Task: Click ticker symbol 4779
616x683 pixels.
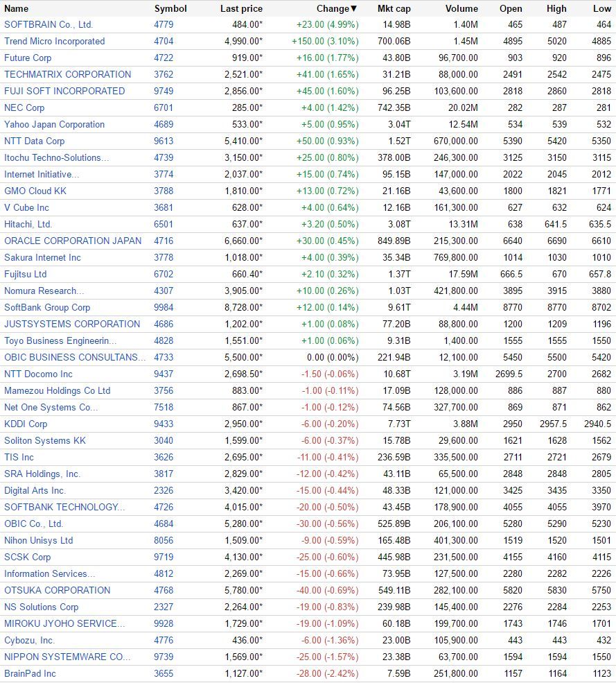Action: (x=164, y=25)
